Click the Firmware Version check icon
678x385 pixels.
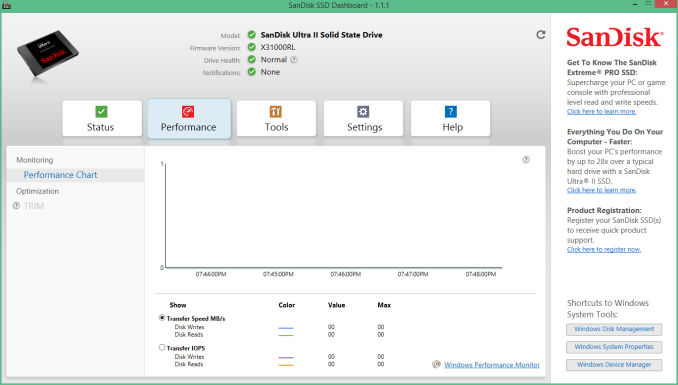click(252, 47)
